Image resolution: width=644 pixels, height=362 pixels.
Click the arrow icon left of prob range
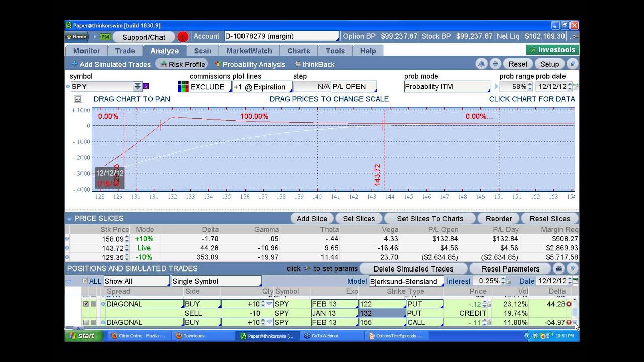click(x=496, y=87)
